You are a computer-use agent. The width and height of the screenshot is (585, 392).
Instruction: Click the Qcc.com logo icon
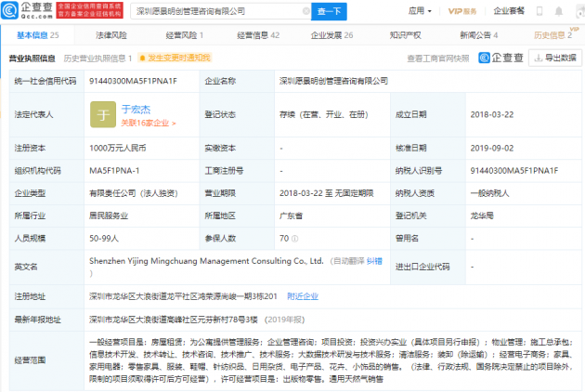9,10
